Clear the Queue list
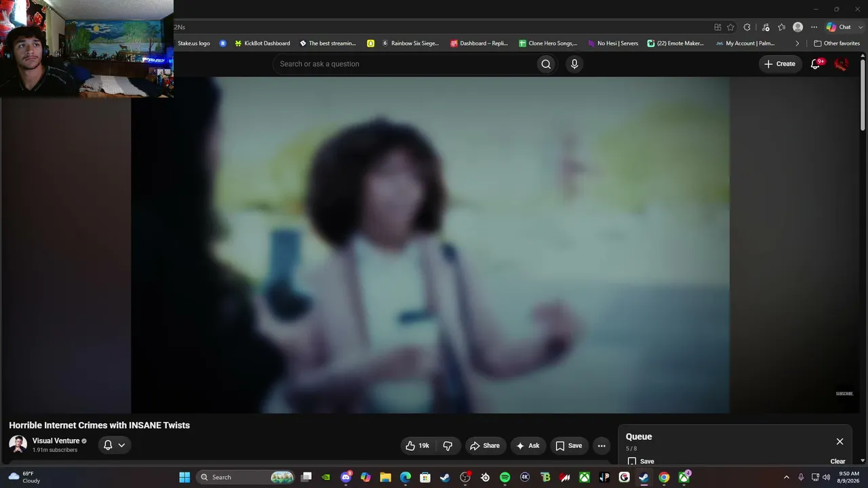Screen dimensions: 868x488 pyautogui.click(x=838, y=462)
